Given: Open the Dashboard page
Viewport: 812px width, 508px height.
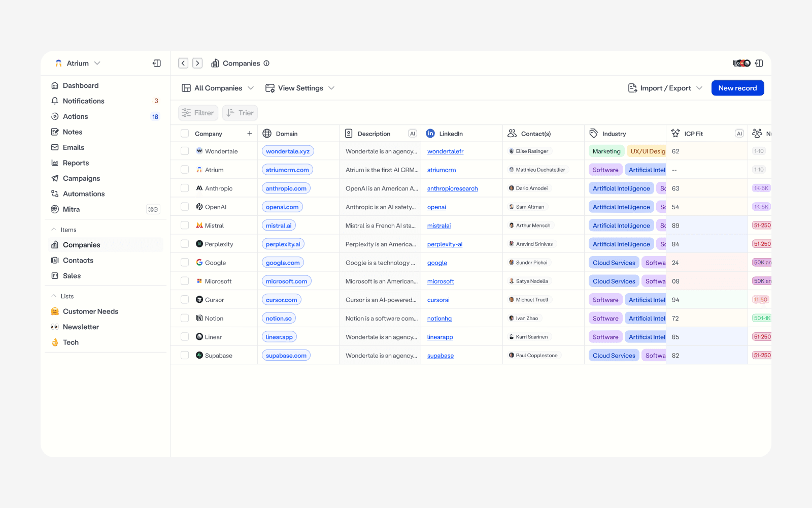Looking at the screenshot, I should (106, 85).
